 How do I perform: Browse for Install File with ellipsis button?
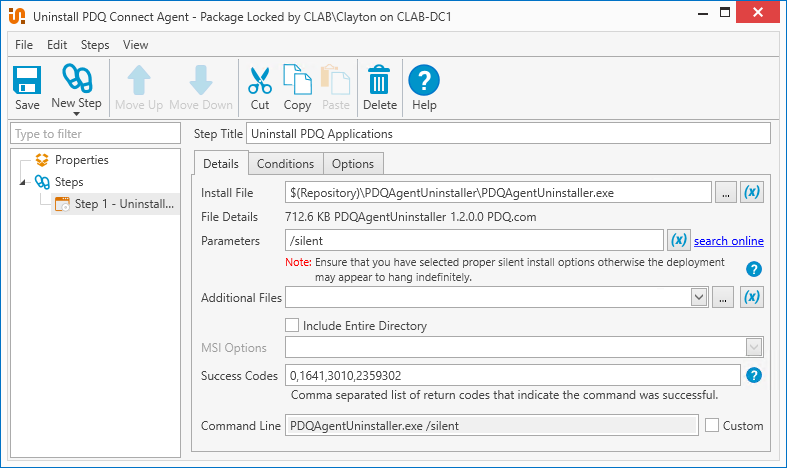pos(725,192)
